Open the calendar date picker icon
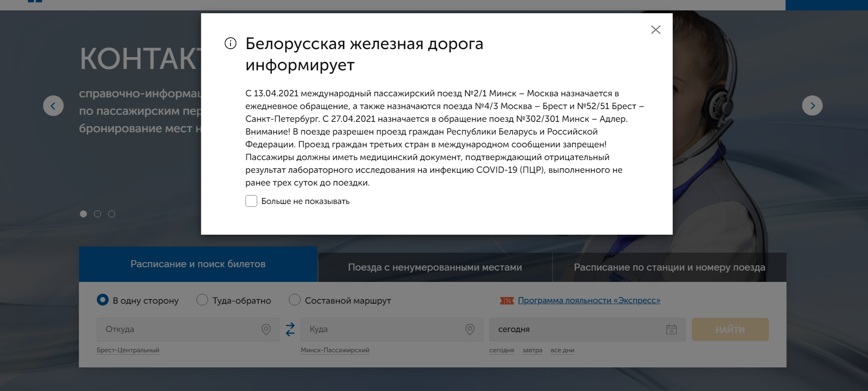The image size is (868, 391). point(671,330)
